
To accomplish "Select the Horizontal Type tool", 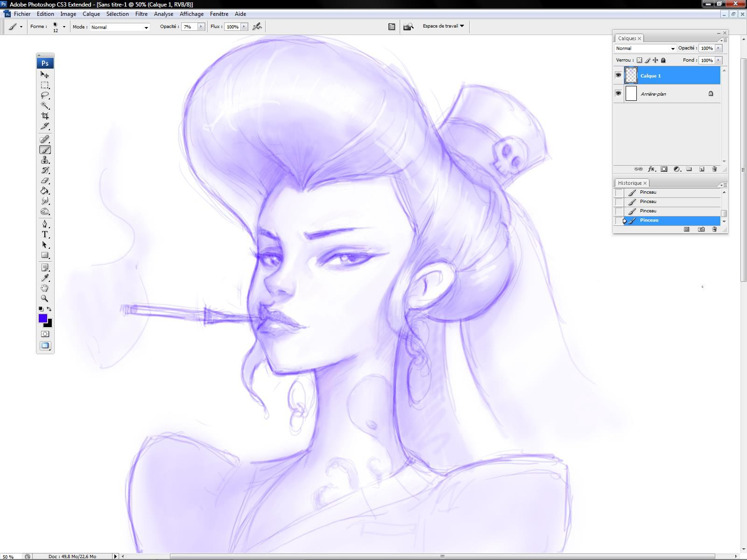I will click(45, 235).
